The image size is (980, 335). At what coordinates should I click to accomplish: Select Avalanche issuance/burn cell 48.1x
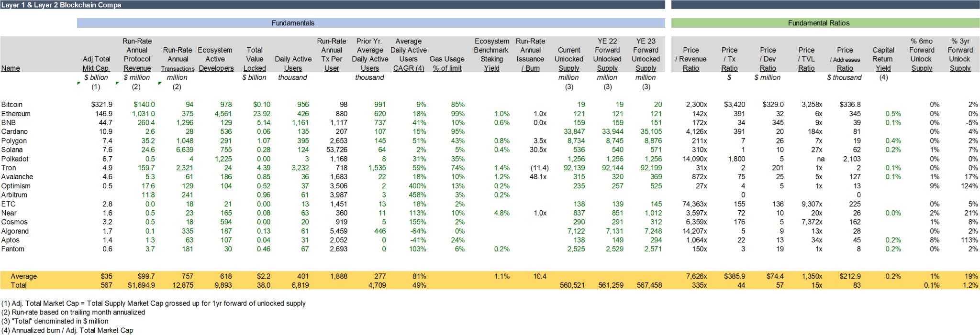pos(537,177)
